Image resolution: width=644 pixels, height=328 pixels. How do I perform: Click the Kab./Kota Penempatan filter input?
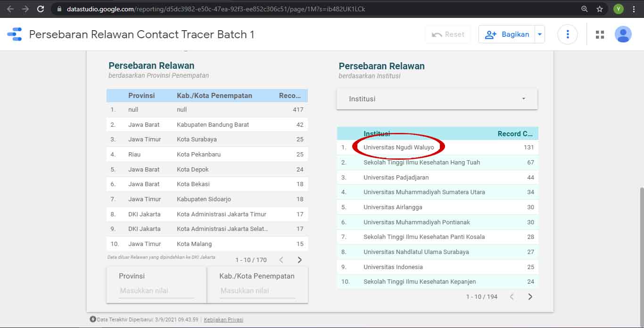click(257, 291)
